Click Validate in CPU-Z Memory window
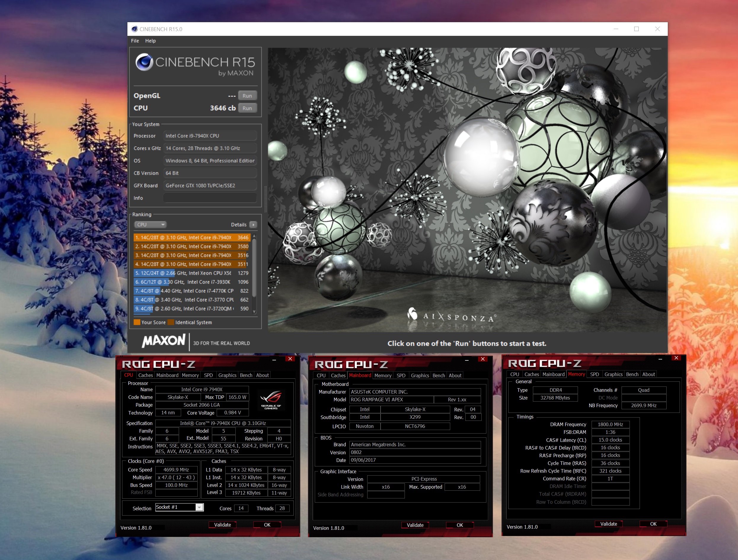This screenshot has height=560, width=738. click(608, 524)
